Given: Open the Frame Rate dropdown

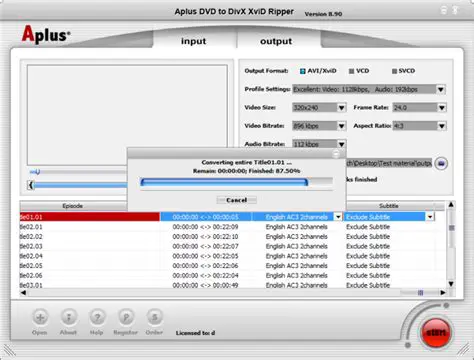Looking at the screenshot, I should tap(442, 108).
